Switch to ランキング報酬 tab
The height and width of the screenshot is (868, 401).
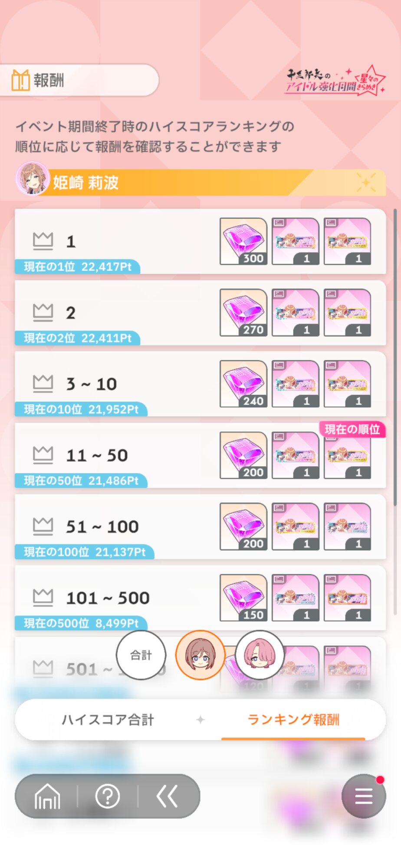[x=293, y=720]
